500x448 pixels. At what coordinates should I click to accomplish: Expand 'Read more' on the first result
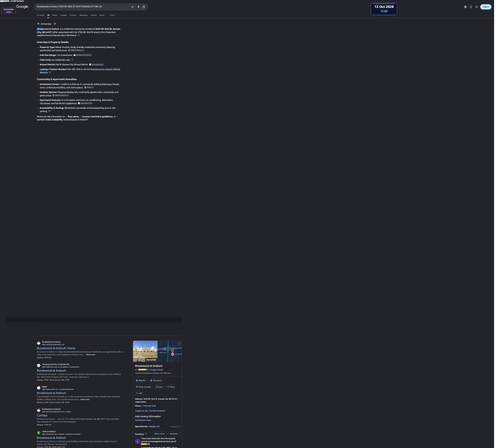click(91, 355)
